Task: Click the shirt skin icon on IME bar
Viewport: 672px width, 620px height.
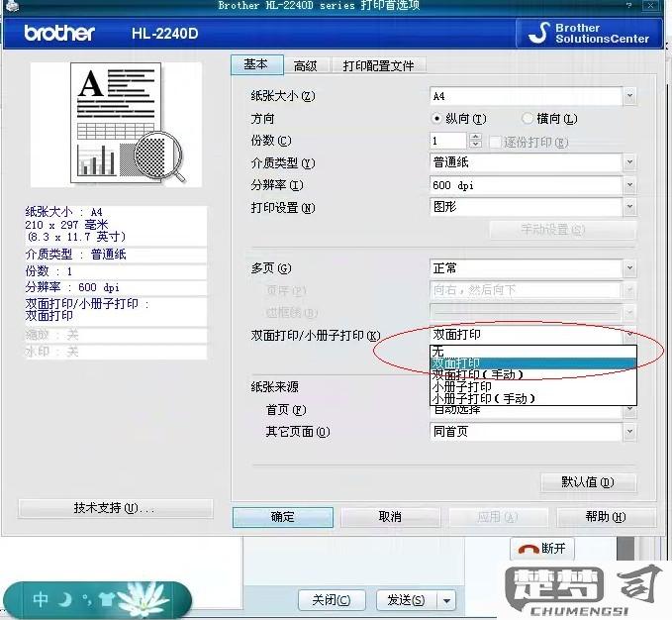Action: coord(106,599)
